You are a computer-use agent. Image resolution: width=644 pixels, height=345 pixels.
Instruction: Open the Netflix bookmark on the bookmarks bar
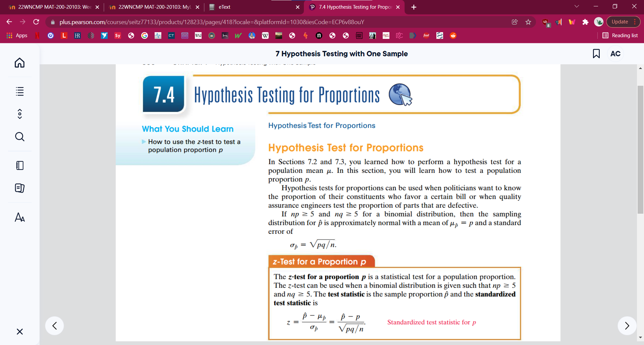point(37,36)
